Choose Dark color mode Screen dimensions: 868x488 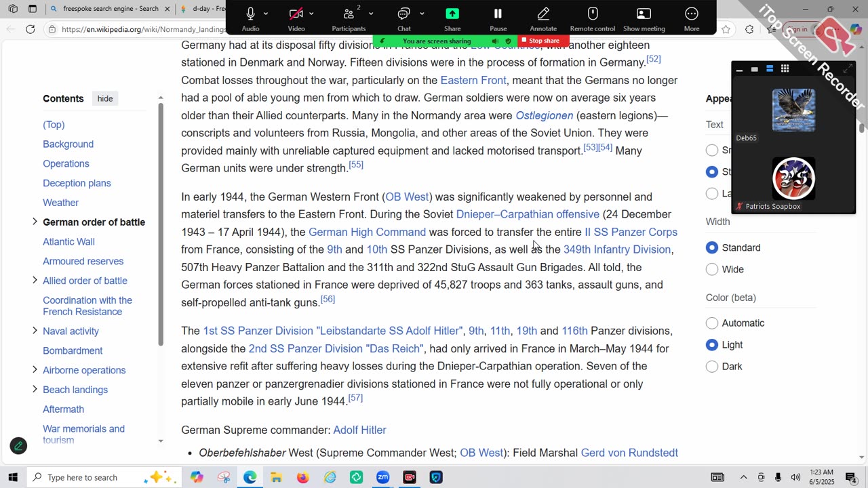(712, 367)
